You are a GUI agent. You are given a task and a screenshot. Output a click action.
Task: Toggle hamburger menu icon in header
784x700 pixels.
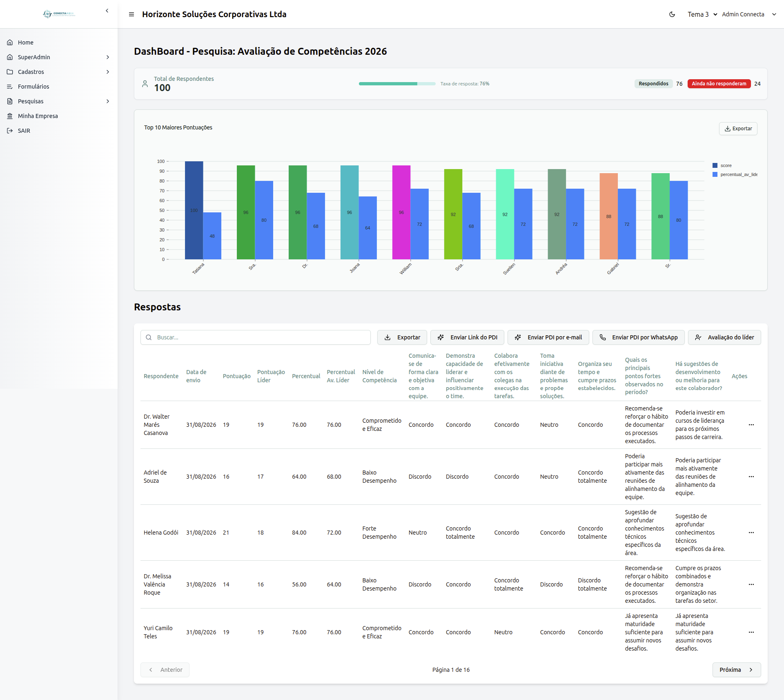coord(131,14)
